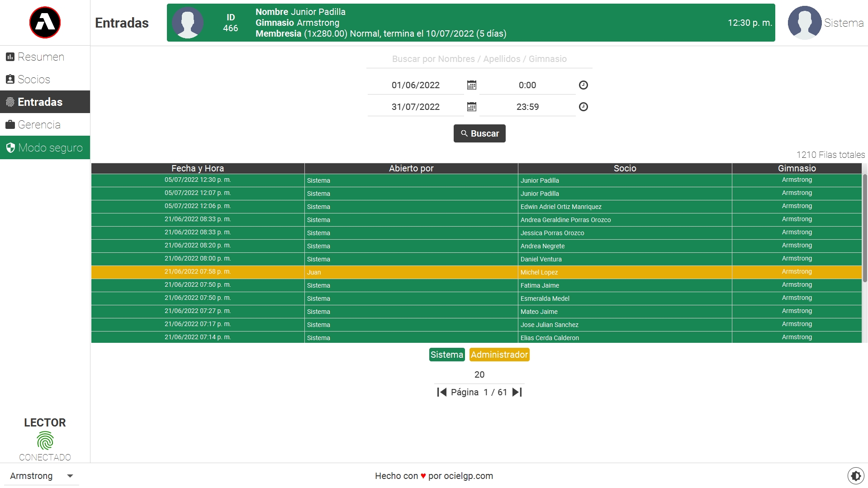Select the 12:07 p. m. Junior Padilla row
The image size is (868, 488).
click(476, 194)
